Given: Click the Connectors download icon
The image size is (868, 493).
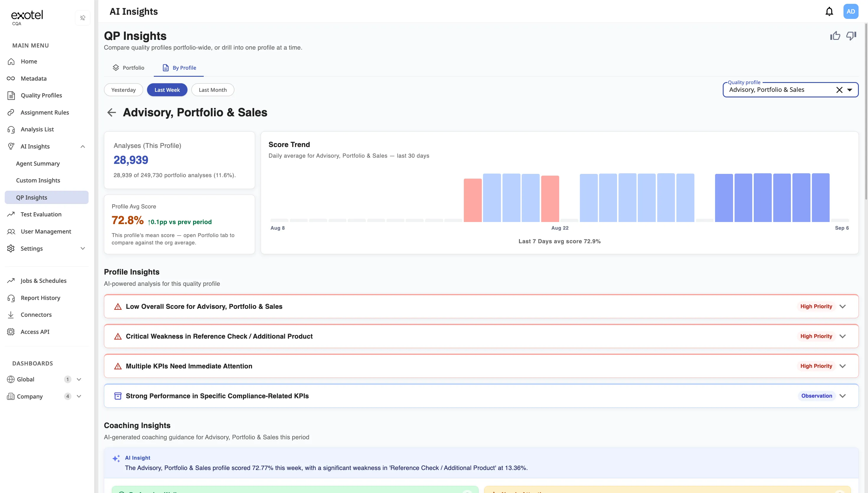Looking at the screenshot, I should point(11,315).
